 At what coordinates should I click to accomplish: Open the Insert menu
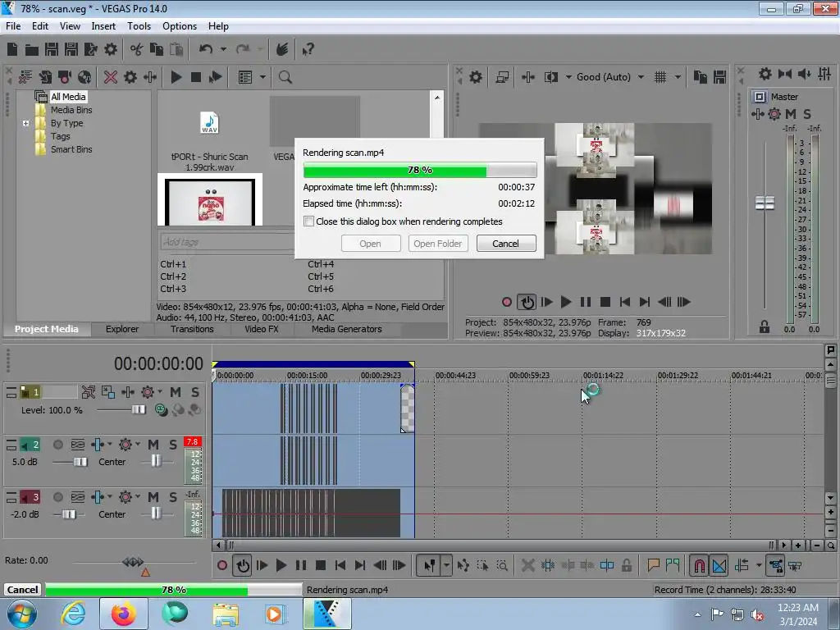(103, 26)
